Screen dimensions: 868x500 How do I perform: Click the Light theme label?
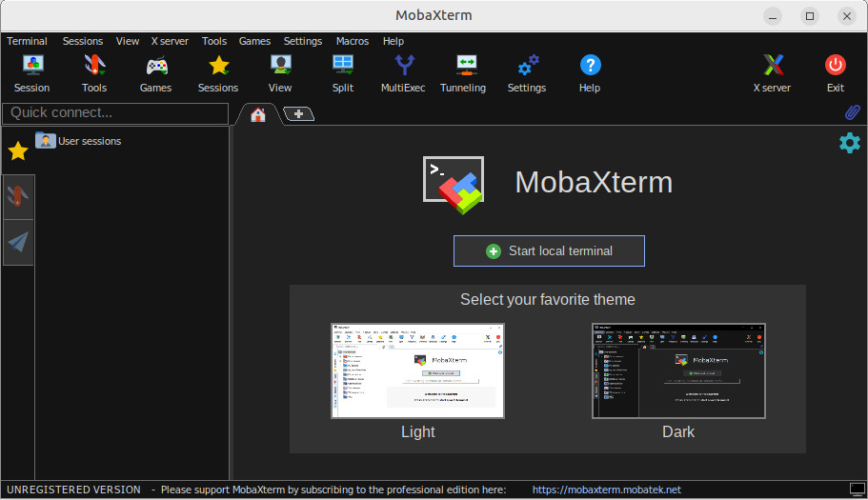click(x=418, y=432)
